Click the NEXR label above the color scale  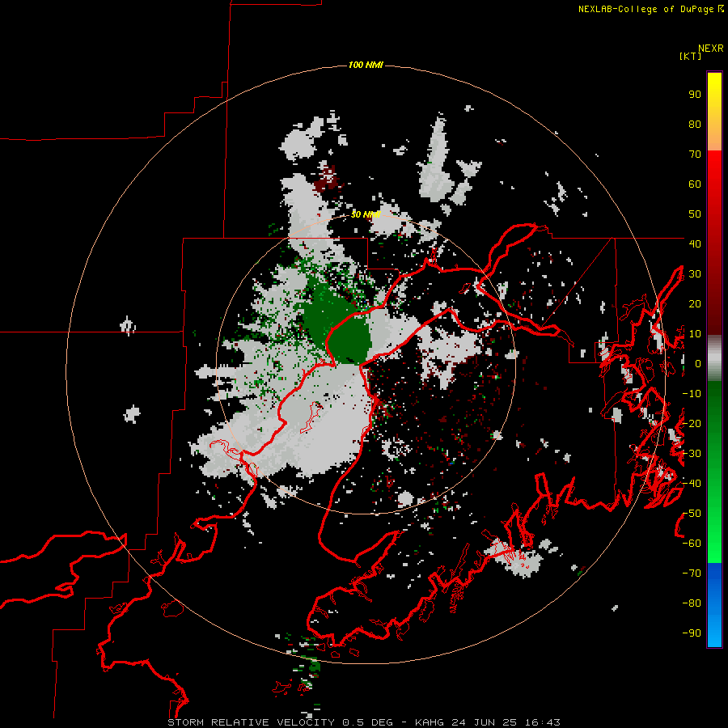click(711, 49)
